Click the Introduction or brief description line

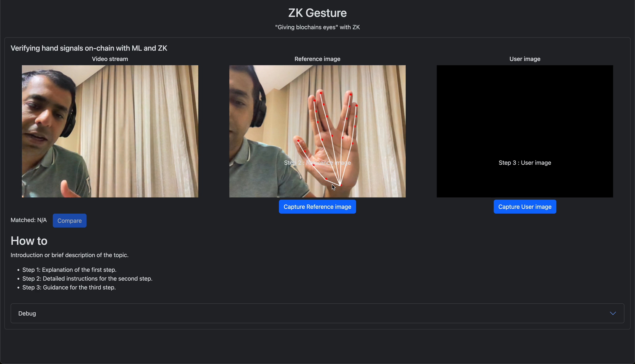[69, 255]
